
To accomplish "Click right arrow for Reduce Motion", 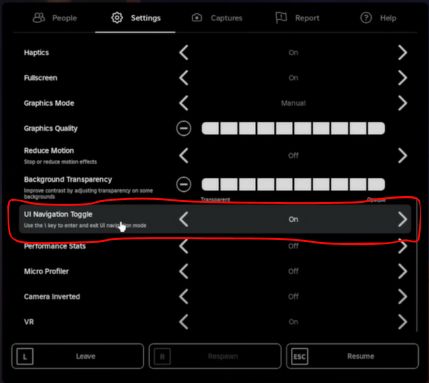I will pos(403,155).
